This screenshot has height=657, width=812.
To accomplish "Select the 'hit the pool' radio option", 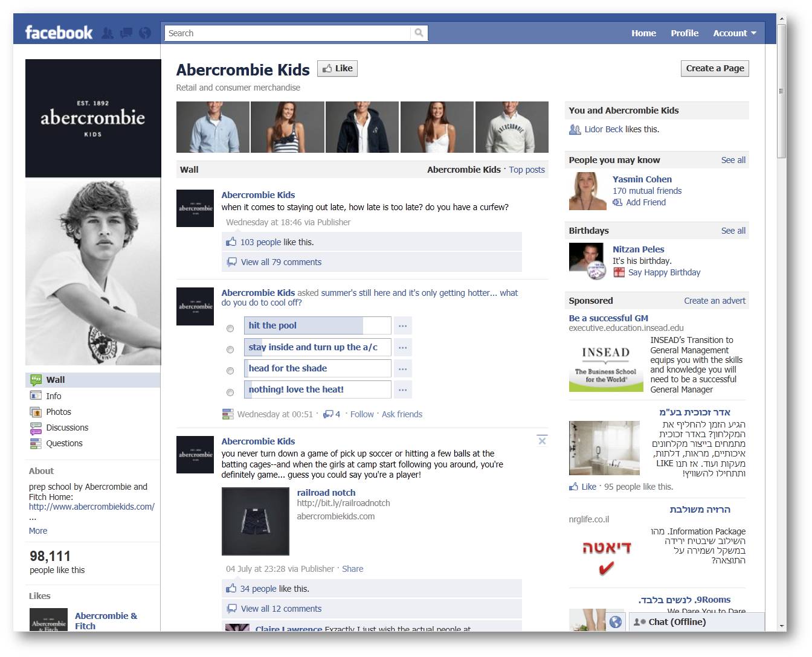I will 230,328.
